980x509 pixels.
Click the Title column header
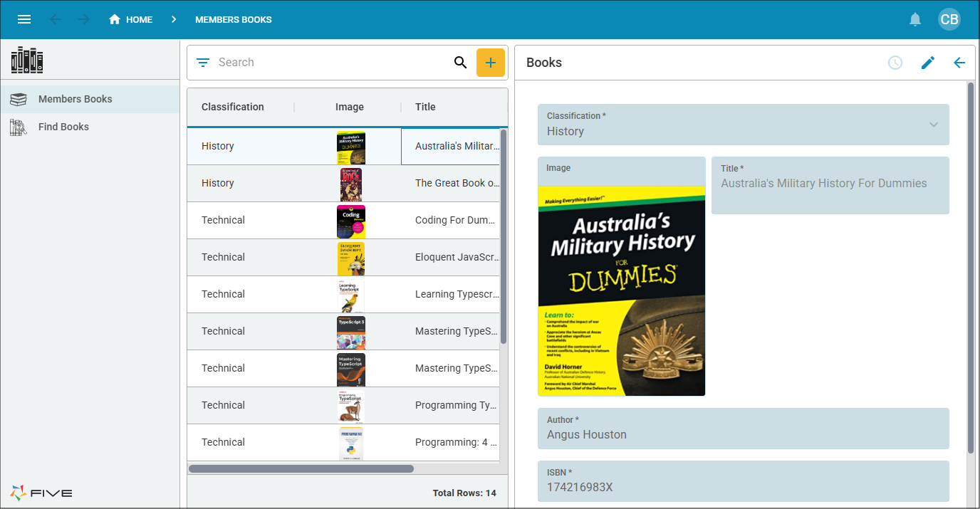pos(425,107)
